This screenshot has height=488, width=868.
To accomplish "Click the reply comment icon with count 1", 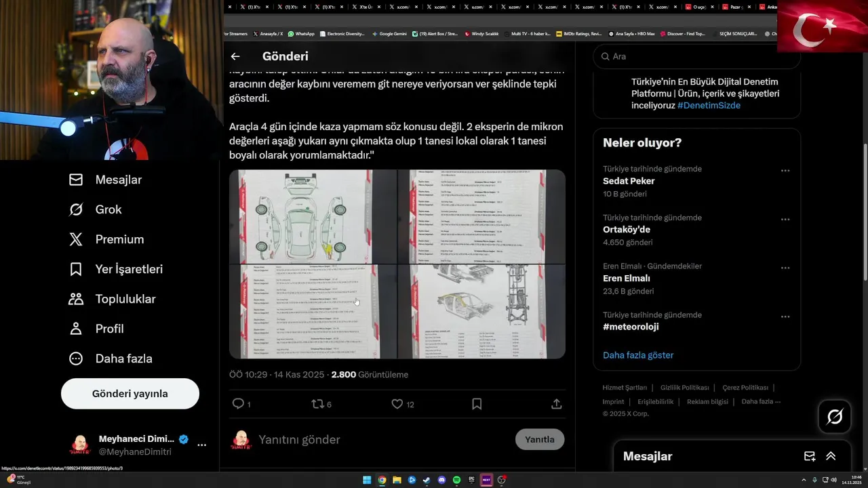I will coord(241,404).
